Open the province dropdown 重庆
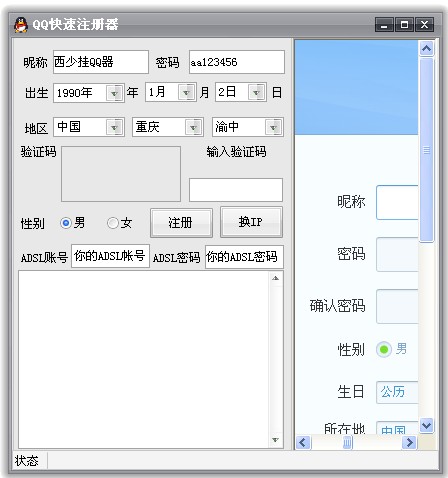This screenshot has width=448, height=478. 168,127
